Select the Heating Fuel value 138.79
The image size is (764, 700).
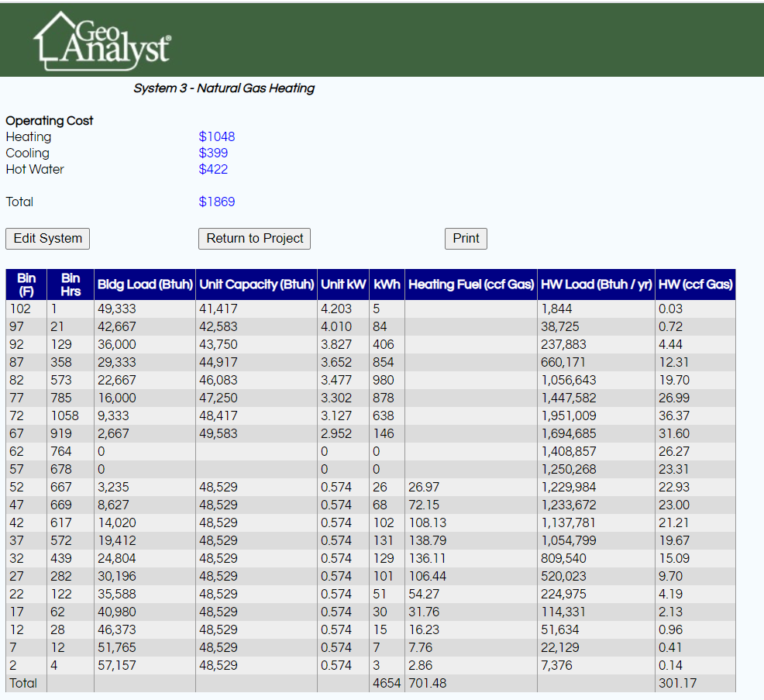[427, 540]
